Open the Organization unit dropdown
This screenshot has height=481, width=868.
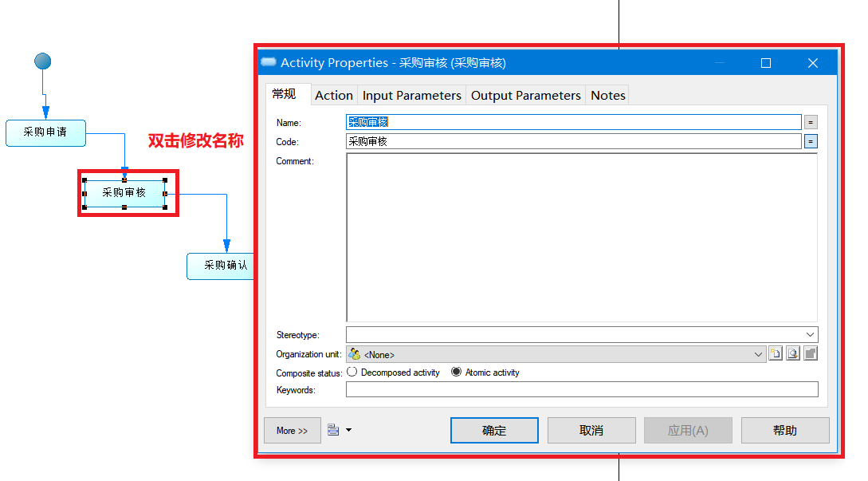click(x=759, y=353)
